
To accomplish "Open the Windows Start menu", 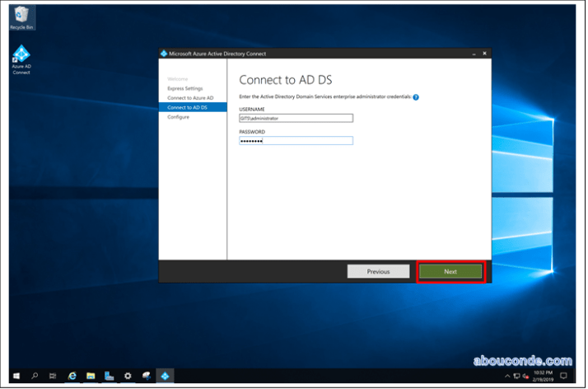I will (x=16, y=376).
